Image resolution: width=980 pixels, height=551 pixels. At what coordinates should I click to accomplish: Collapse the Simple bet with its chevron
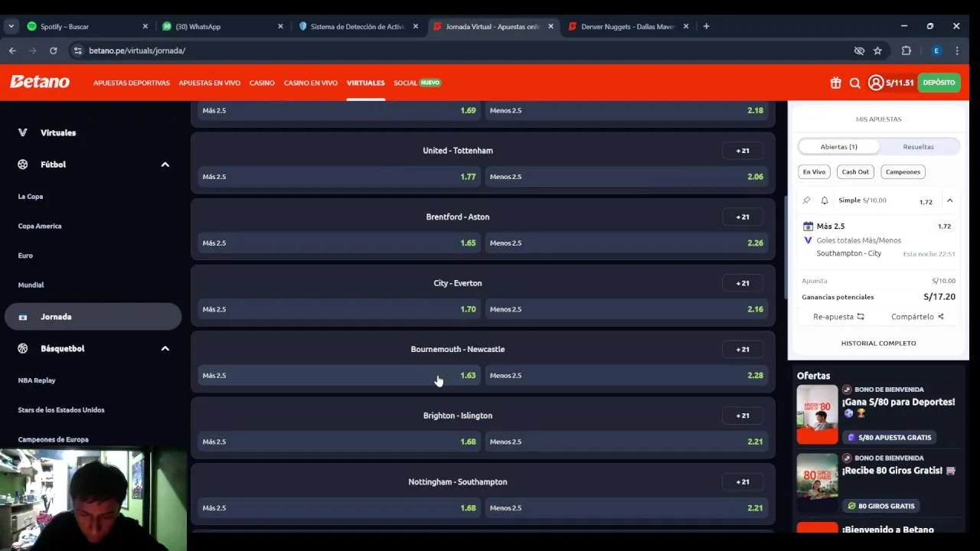pyautogui.click(x=949, y=201)
